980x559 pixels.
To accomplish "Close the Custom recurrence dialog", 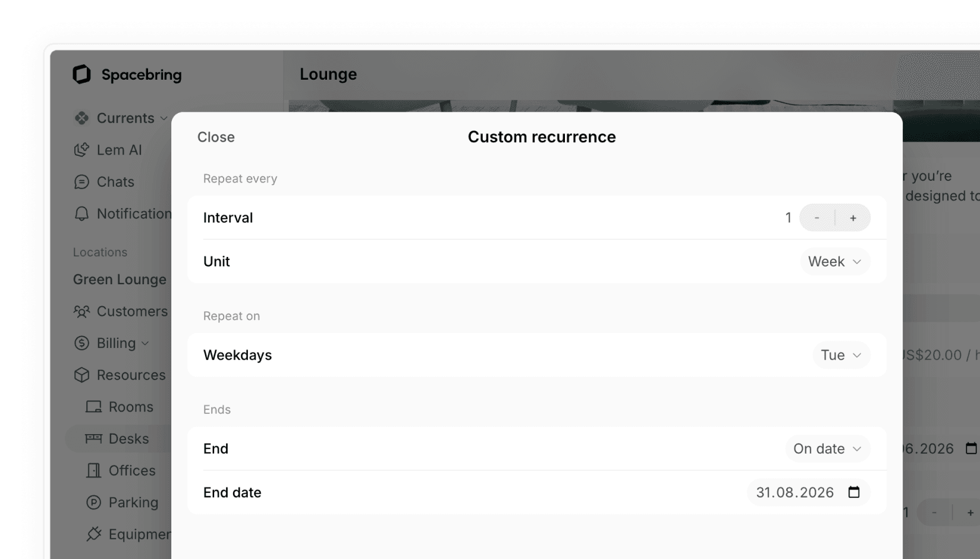I will coord(216,137).
